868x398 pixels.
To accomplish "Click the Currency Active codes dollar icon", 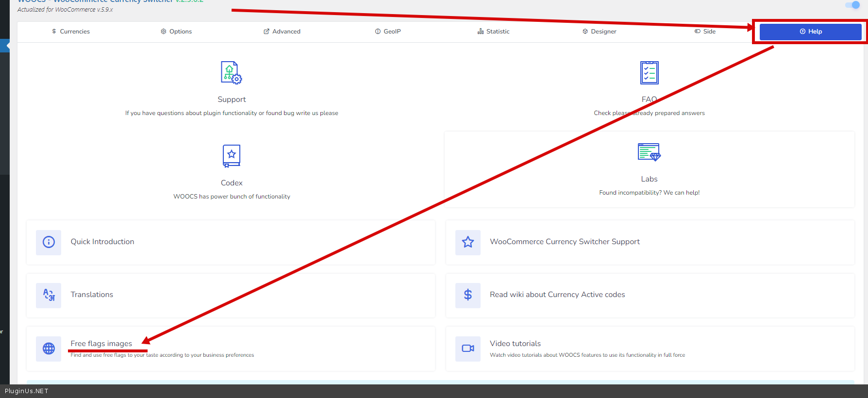I will click(467, 295).
